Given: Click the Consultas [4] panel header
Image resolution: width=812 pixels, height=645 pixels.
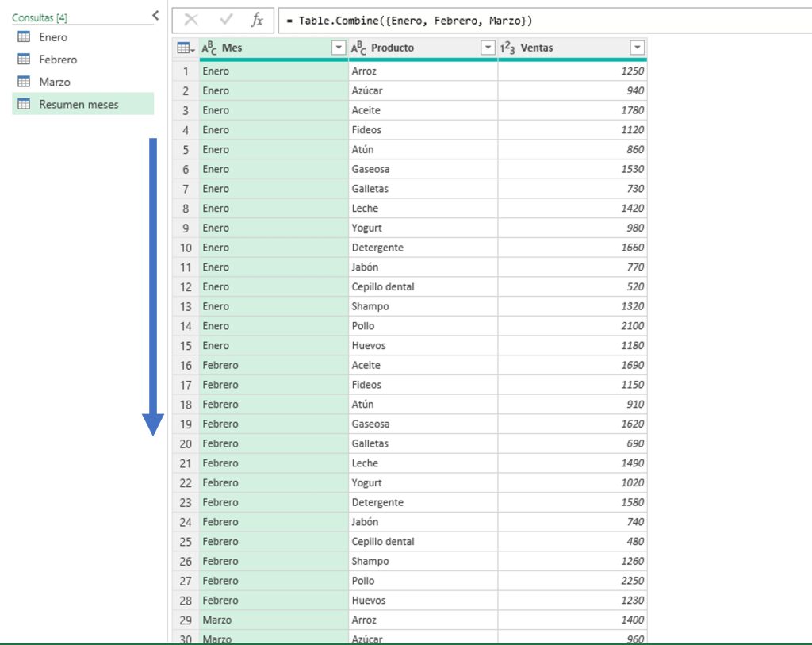Looking at the screenshot, I should click(x=40, y=17).
